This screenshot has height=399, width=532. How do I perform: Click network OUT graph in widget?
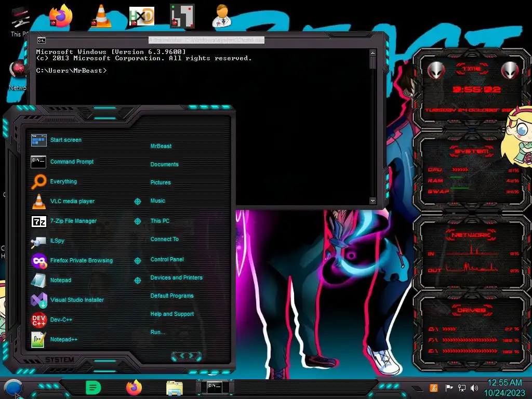472,268
